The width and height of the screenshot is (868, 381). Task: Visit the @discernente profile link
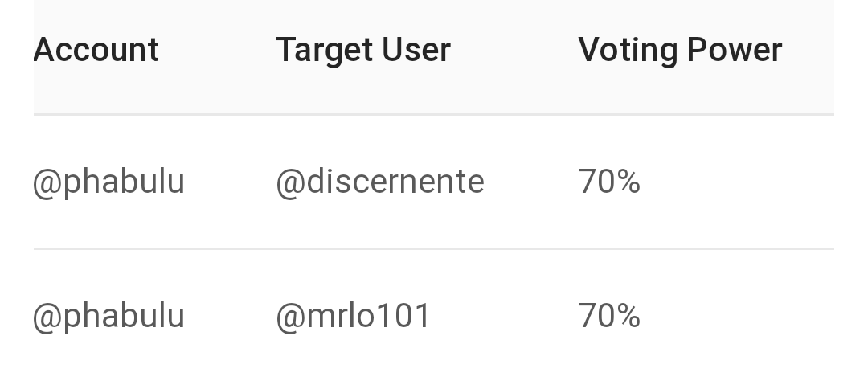click(x=380, y=182)
